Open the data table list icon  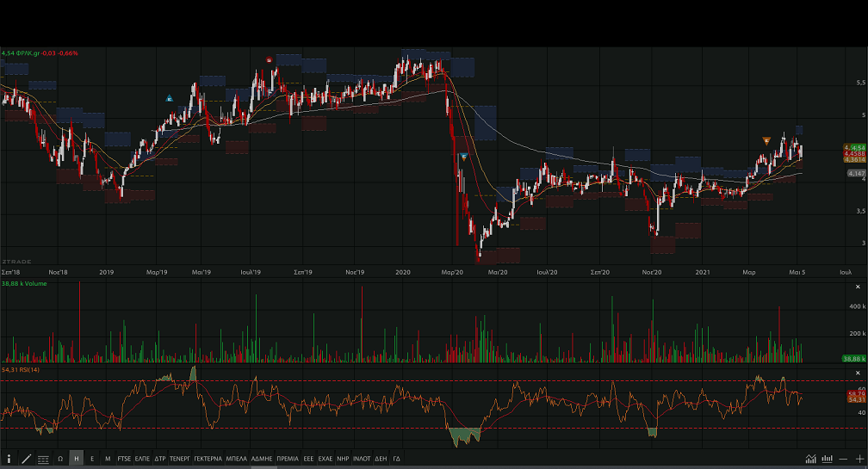[x=43, y=460]
